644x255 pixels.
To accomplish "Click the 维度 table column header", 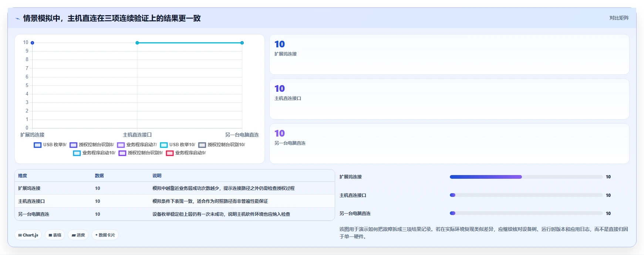I will click(23, 176).
